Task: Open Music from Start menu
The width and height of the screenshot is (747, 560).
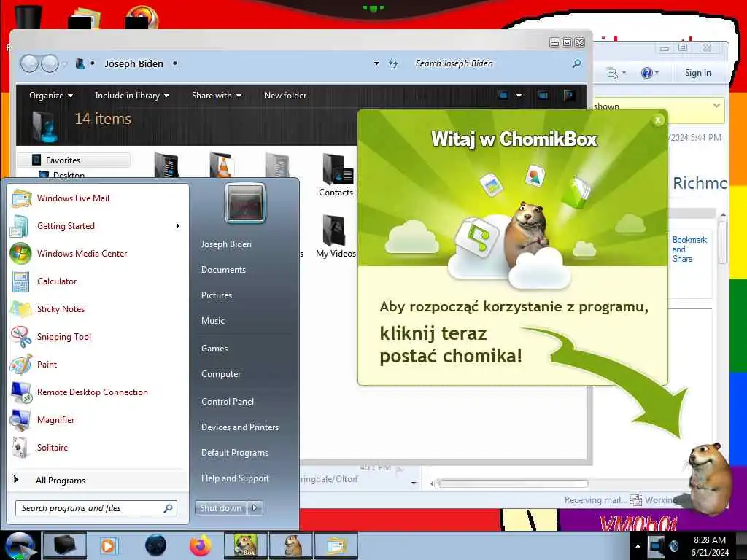Action: point(212,321)
